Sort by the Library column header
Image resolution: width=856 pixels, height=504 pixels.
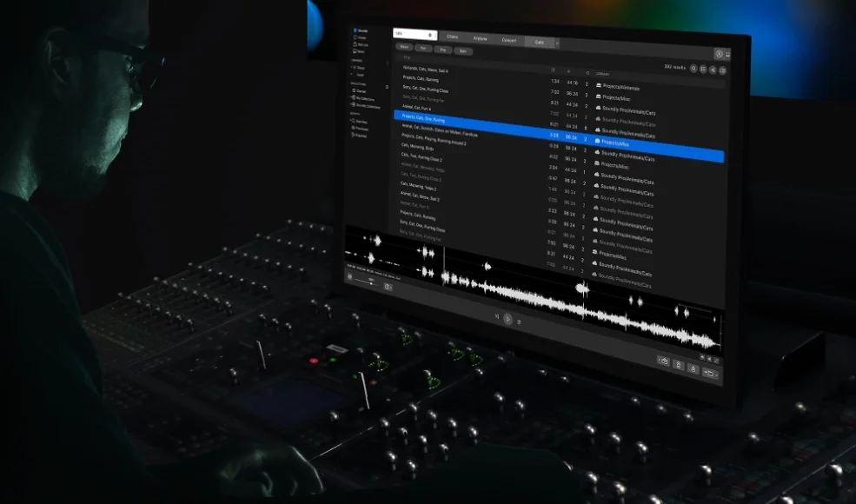click(x=603, y=74)
